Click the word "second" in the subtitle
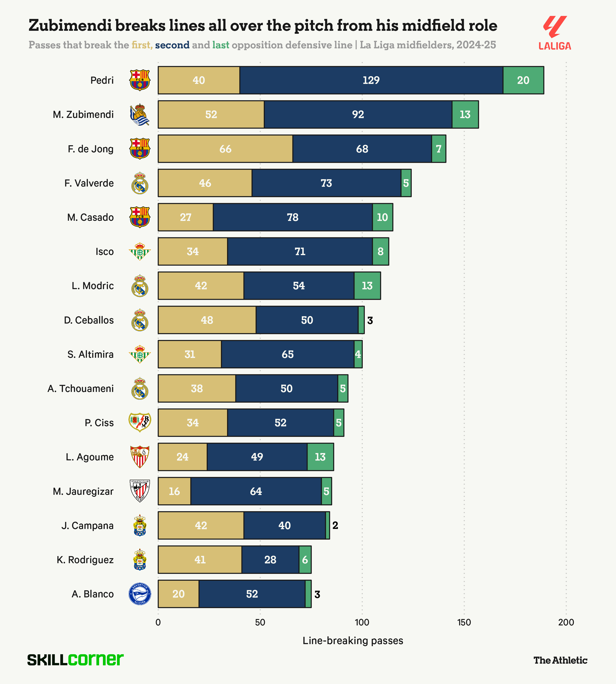Image resolution: width=616 pixels, height=684 pixels. (x=172, y=45)
